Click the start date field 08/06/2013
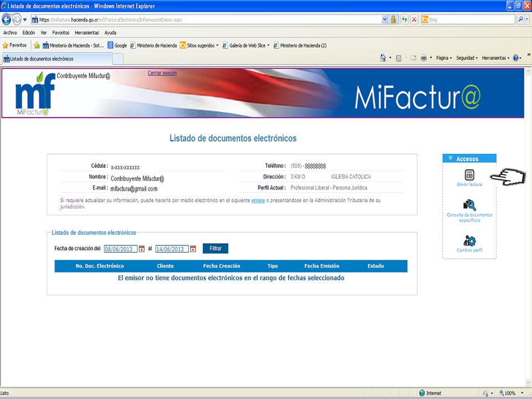Image resolution: width=532 pixels, height=399 pixels. [x=120, y=249]
